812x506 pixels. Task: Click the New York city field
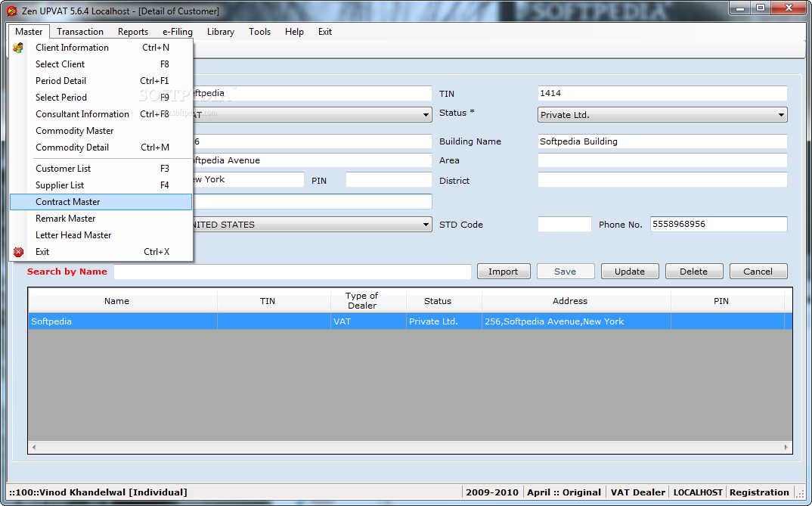coord(248,180)
